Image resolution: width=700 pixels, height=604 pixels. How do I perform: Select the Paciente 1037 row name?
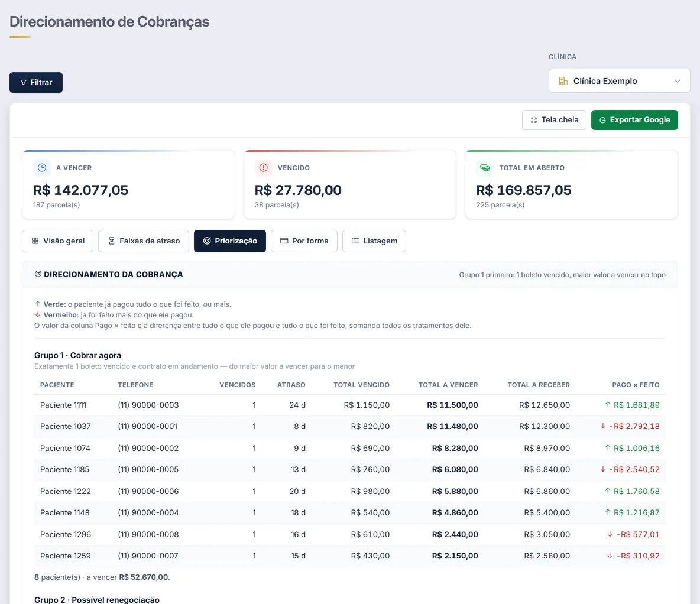[x=66, y=427]
